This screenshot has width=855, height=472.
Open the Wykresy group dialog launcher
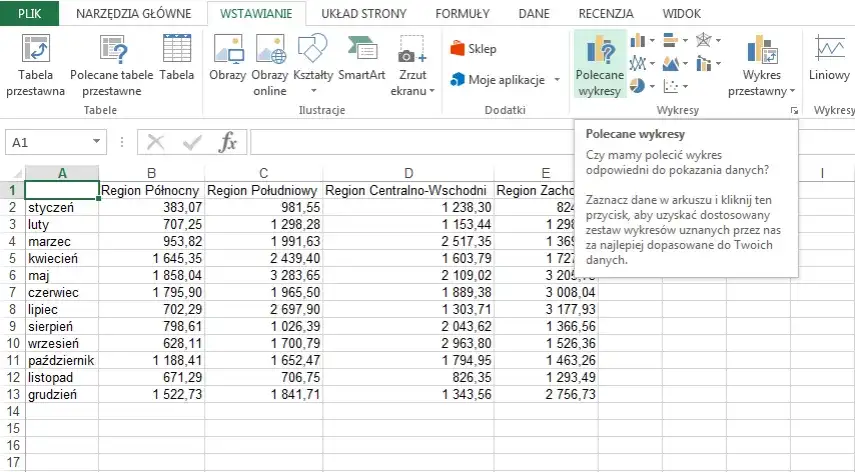point(793,111)
